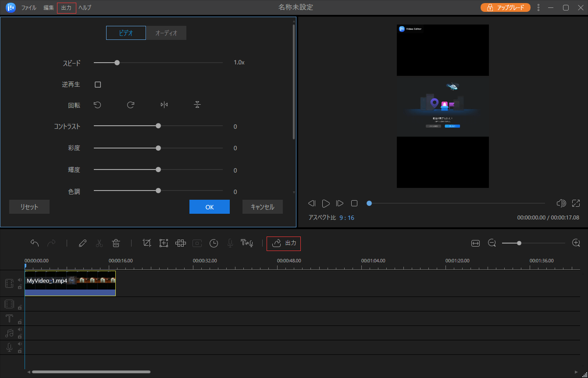Select the MyVideo_1.mp4 clip on timeline
The width and height of the screenshot is (588, 378).
70,283
